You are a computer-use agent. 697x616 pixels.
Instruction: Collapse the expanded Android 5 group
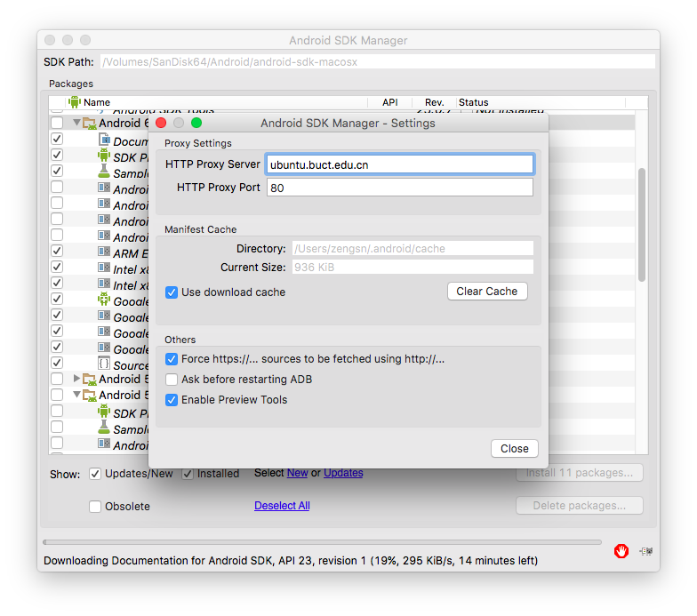tap(76, 396)
